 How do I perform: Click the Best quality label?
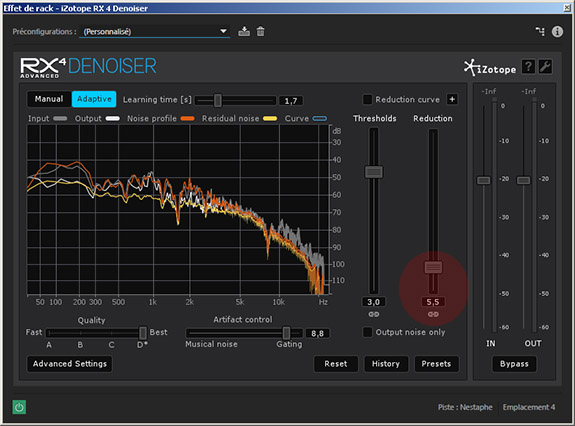[158, 332]
